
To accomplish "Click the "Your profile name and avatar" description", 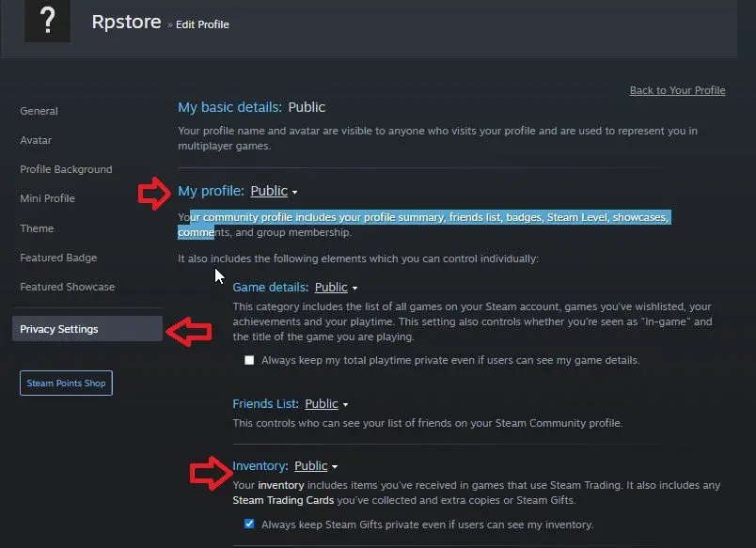I will [438, 138].
